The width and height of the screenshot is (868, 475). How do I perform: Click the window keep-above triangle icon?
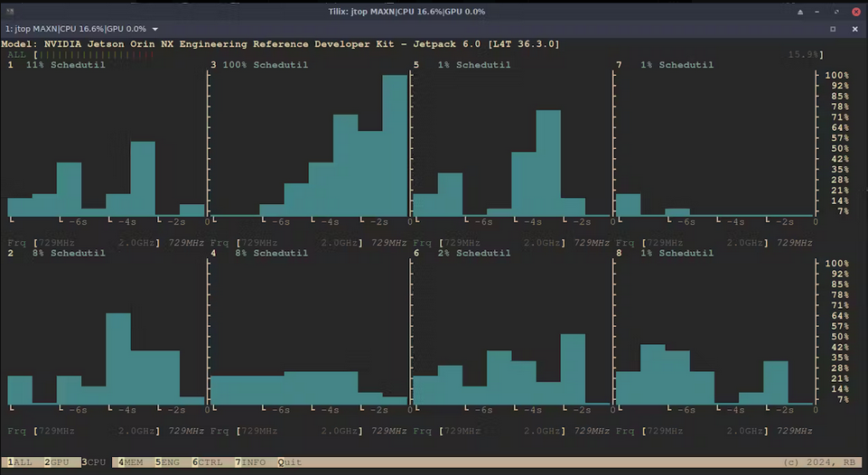[x=800, y=12]
